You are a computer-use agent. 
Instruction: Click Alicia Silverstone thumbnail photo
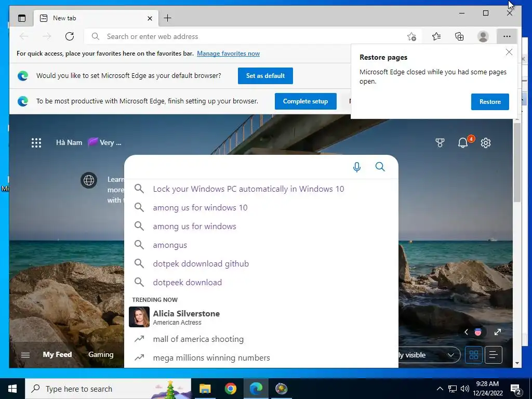139,317
